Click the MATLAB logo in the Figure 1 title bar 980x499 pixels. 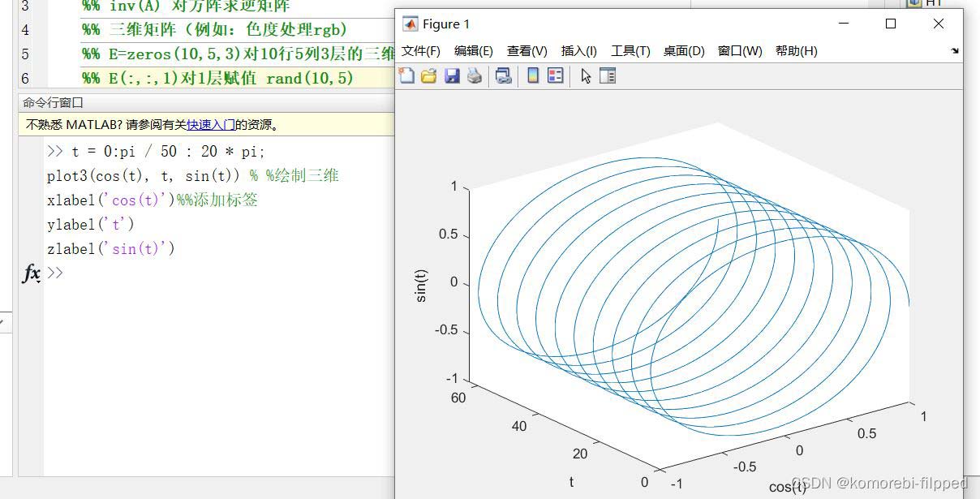pos(410,24)
